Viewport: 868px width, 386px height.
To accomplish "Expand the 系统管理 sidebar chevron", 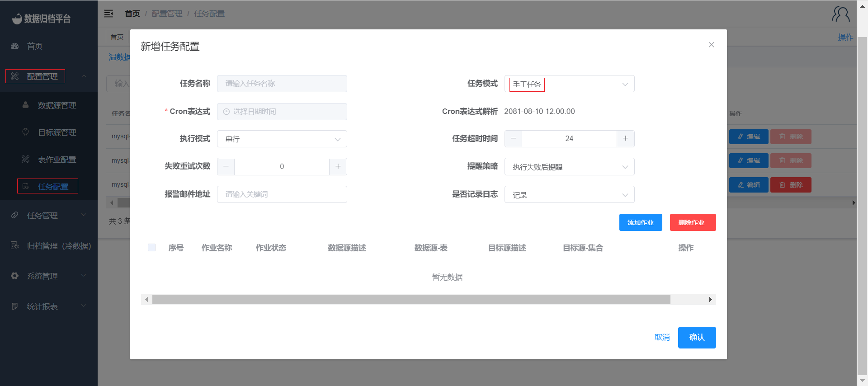I will 84,275.
